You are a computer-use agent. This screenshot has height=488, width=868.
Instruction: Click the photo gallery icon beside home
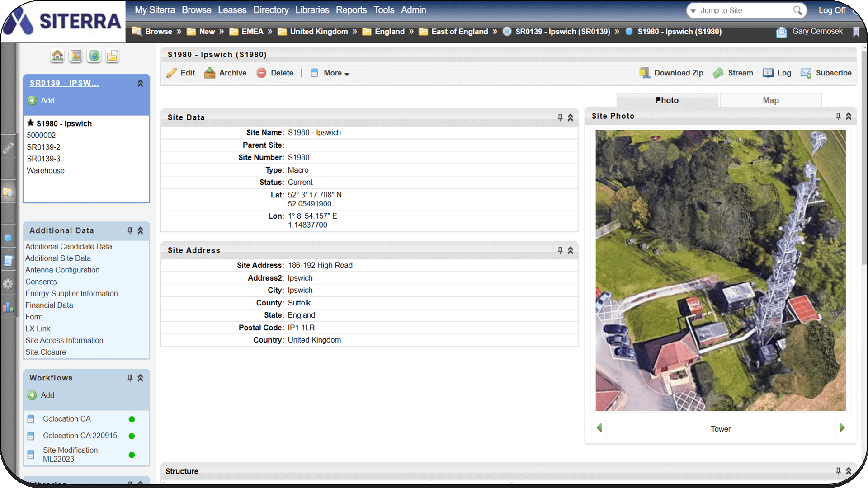point(76,56)
